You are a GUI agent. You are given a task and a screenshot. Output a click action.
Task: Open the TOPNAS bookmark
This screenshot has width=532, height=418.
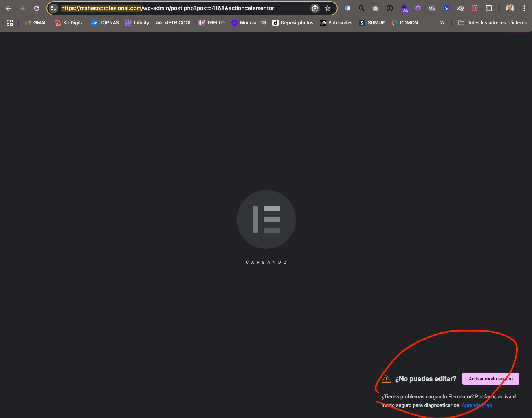pos(105,23)
